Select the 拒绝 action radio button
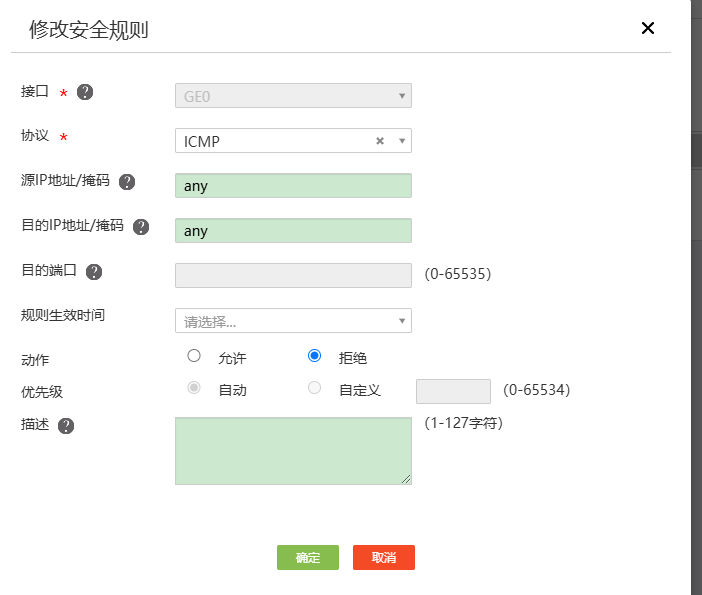Screen dimensions: 702x595 click(315, 356)
